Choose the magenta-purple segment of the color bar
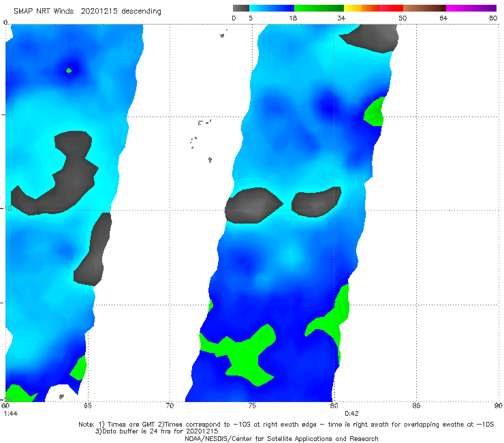 [471, 8]
